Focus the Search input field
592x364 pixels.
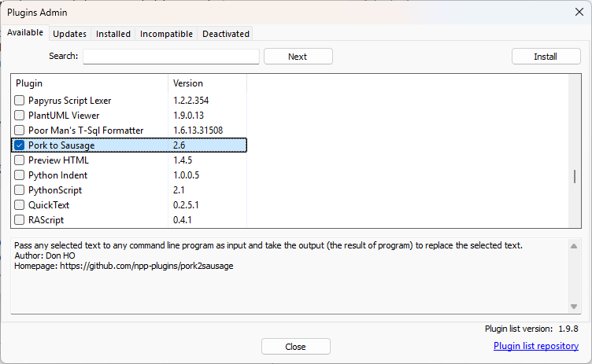(171, 57)
